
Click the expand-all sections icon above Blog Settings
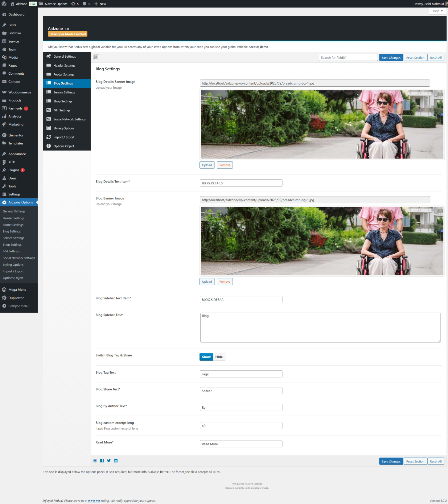click(96, 57)
